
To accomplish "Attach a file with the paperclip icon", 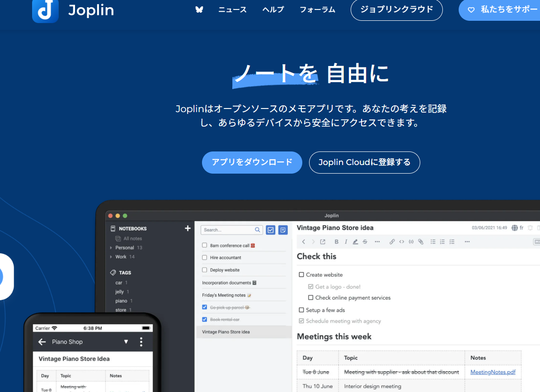I will (x=421, y=242).
